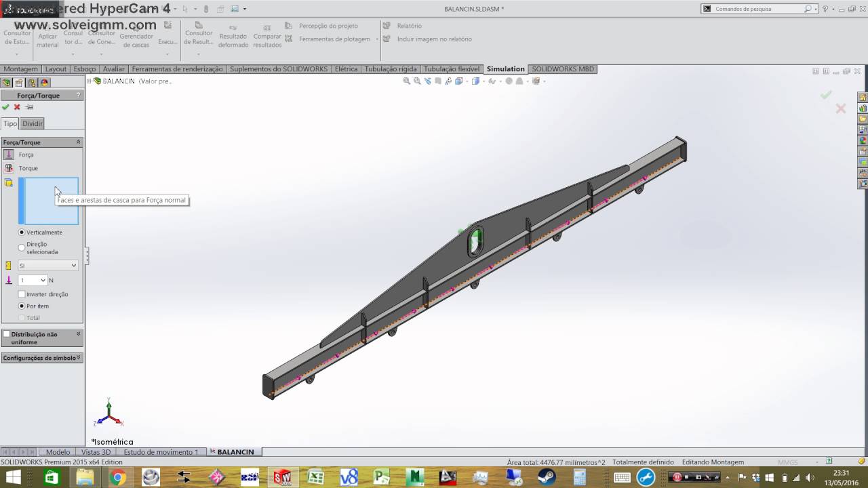Switch to the Modelo bottom tab
Screen dimensions: 868x488
point(58,452)
